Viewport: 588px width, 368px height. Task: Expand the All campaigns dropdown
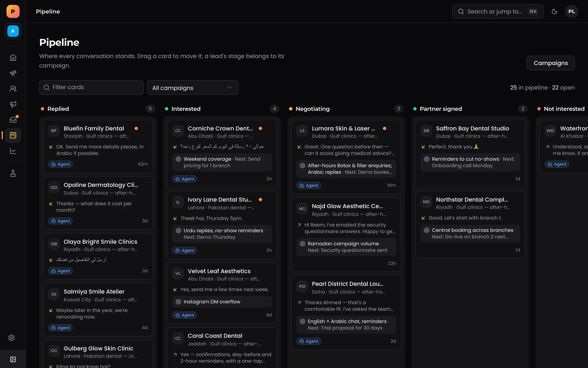(x=193, y=88)
